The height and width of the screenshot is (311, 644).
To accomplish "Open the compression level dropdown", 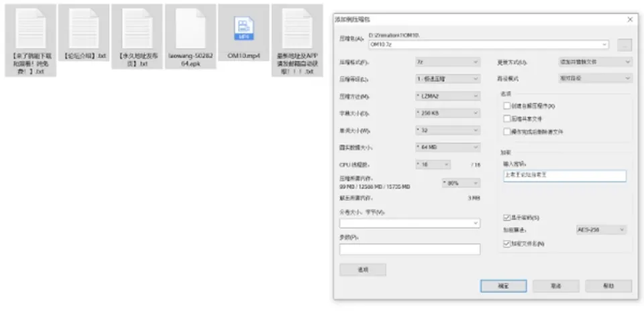I will click(447, 78).
